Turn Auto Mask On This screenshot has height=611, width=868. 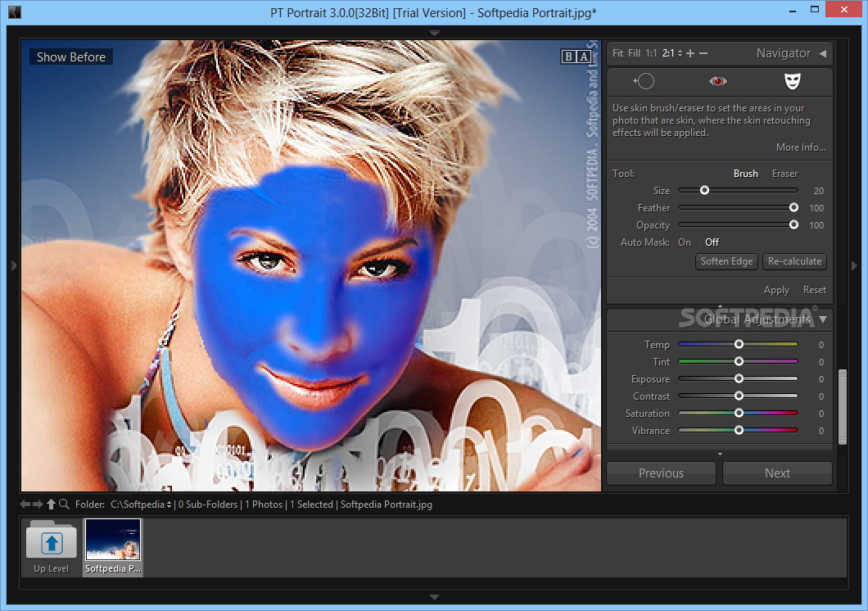[685, 242]
